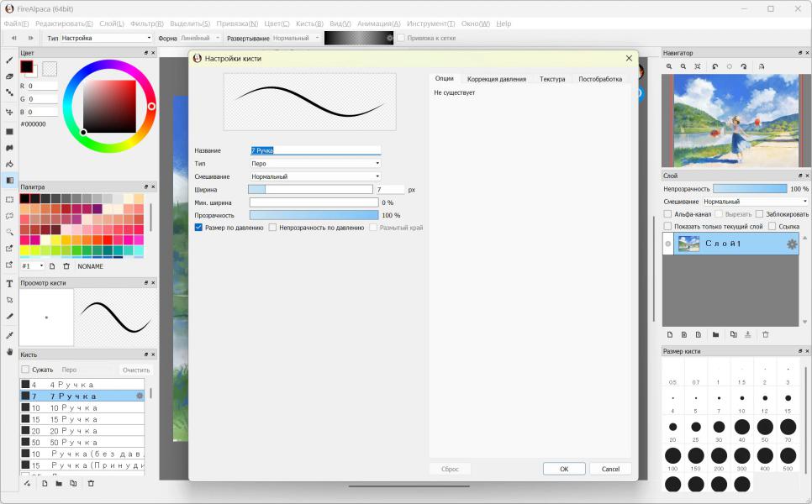Viewport: 812px width, 504px height.
Task: Open the Фильтр menu
Action: coord(146,24)
